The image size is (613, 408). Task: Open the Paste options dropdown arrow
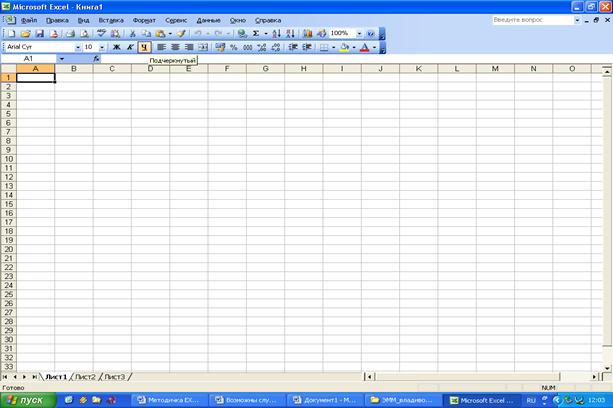coord(170,34)
